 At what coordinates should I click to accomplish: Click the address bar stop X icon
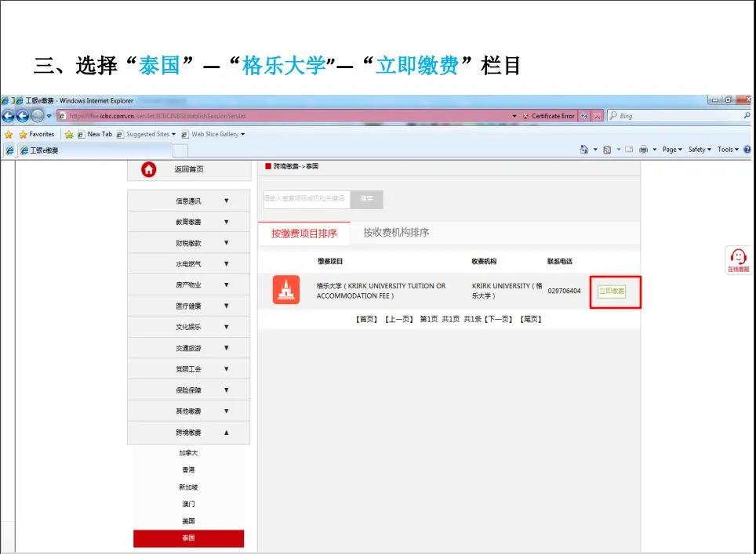[x=597, y=116]
